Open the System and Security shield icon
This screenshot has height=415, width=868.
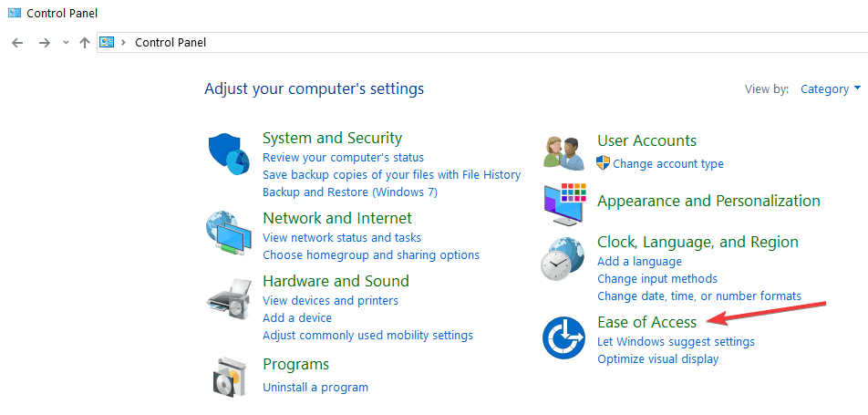pyautogui.click(x=229, y=154)
